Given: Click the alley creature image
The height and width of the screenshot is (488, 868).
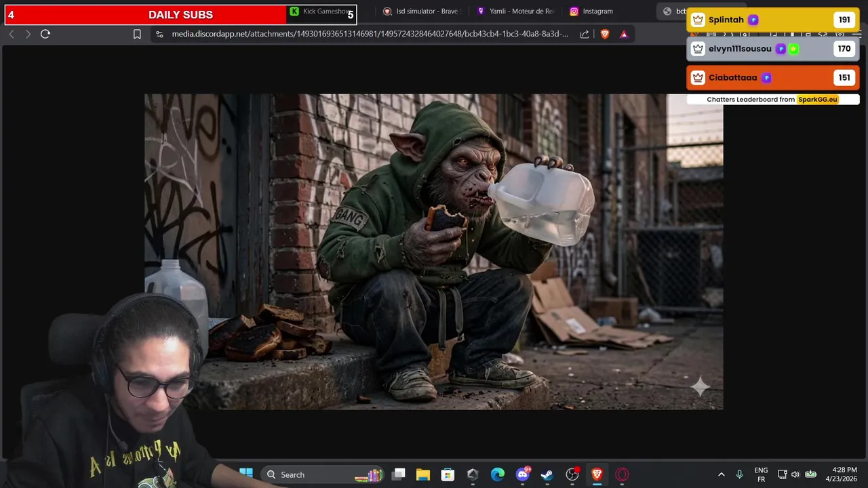Looking at the screenshot, I should coord(433,251).
